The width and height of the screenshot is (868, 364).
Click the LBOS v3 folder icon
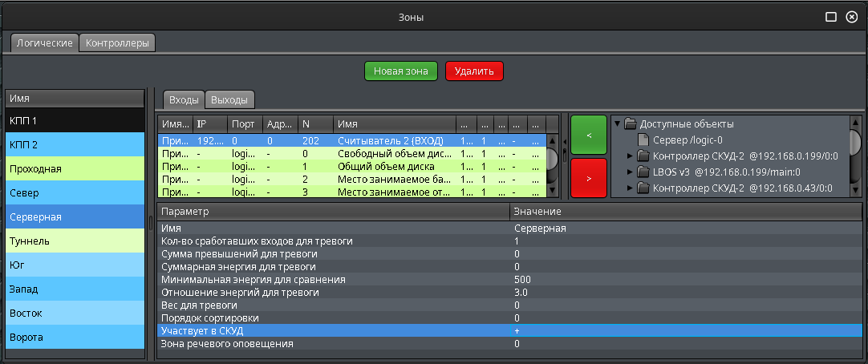click(x=643, y=172)
